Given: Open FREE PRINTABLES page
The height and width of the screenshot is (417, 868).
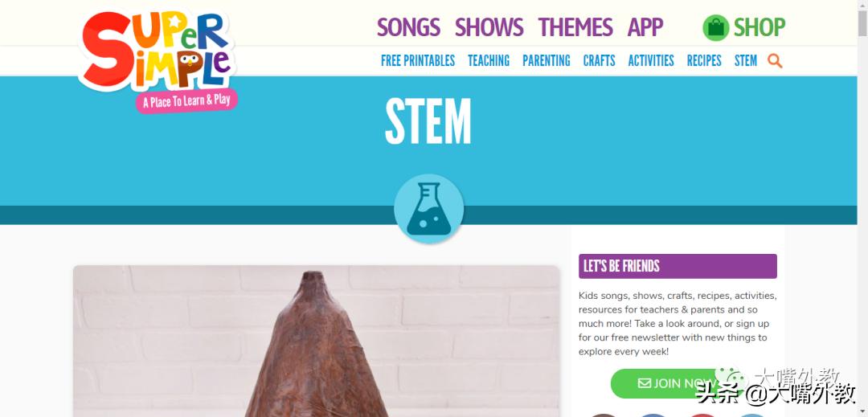Looking at the screenshot, I should (418, 61).
